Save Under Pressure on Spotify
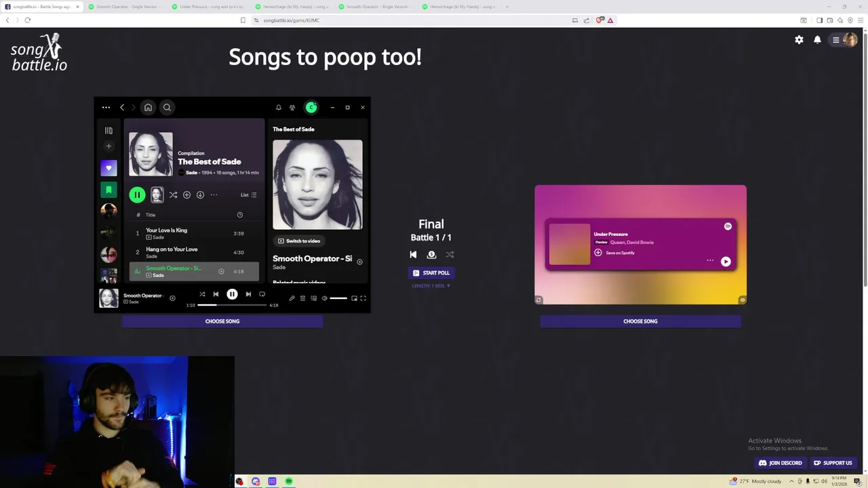This screenshot has height=488, width=868. [616, 253]
